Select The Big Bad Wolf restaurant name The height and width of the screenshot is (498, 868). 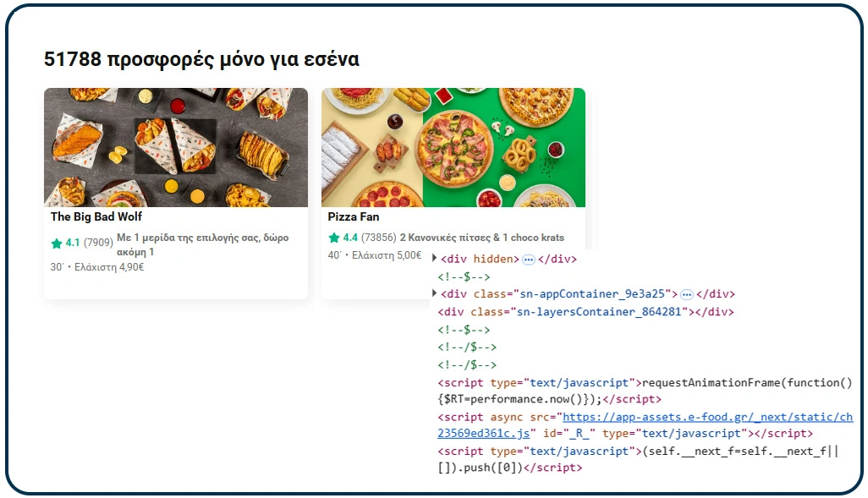pyautogui.click(x=96, y=217)
